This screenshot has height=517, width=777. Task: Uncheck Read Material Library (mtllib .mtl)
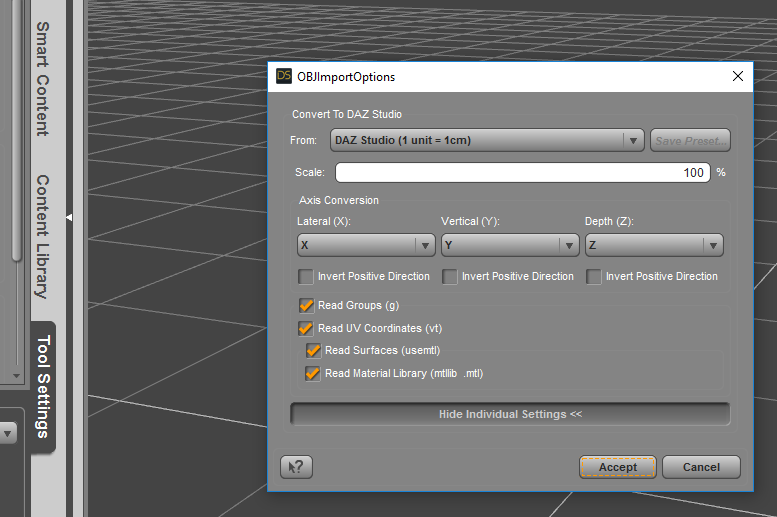[x=313, y=373]
